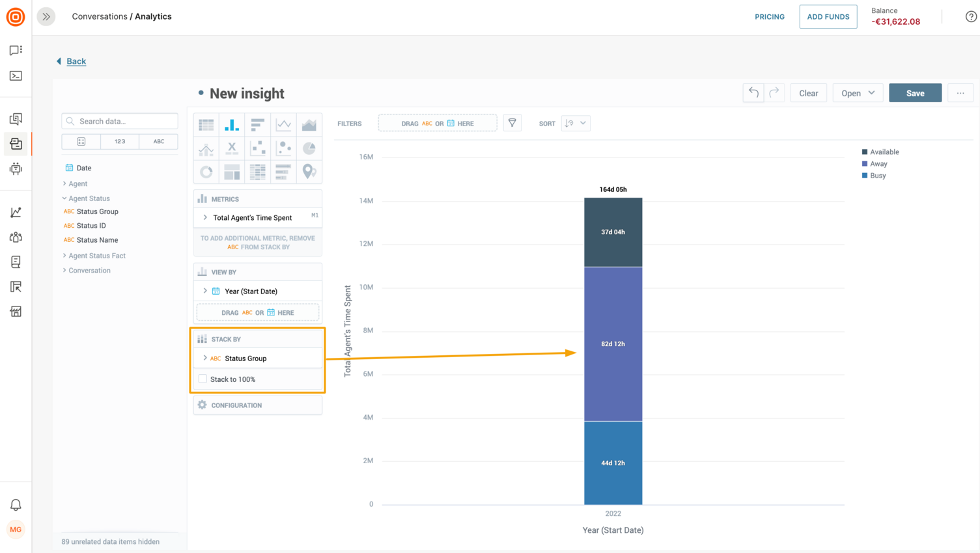This screenshot has height=553, width=980.
Task: Go Back using the Back link
Action: (76, 61)
